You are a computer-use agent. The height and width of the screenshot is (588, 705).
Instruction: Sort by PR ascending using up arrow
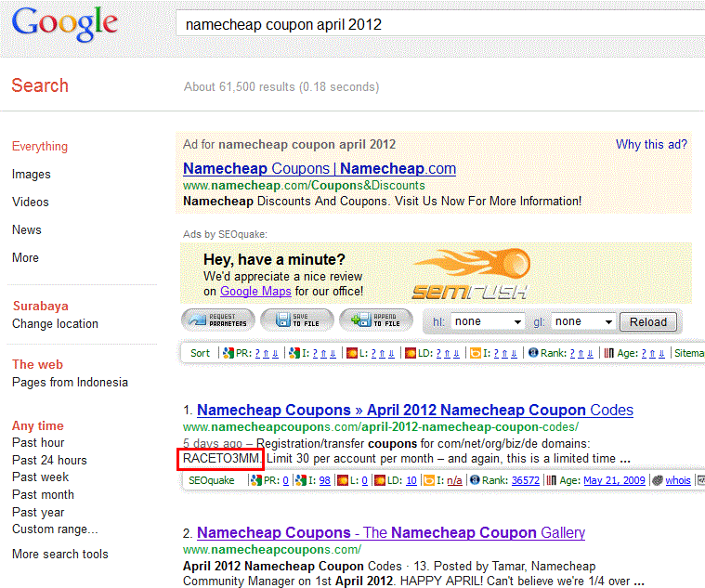pos(266,354)
